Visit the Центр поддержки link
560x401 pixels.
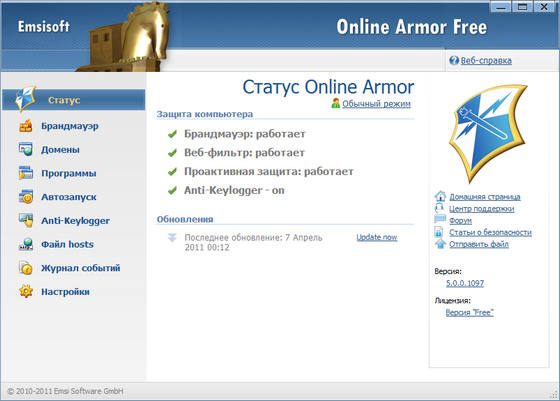(481, 209)
